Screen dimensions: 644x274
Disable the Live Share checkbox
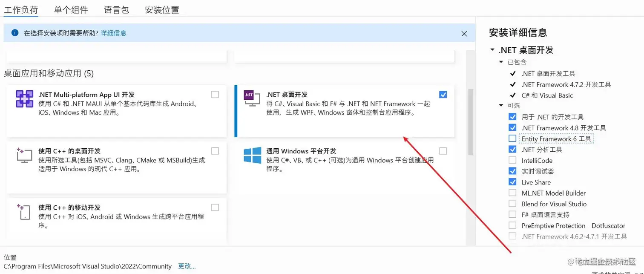[513, 182]
